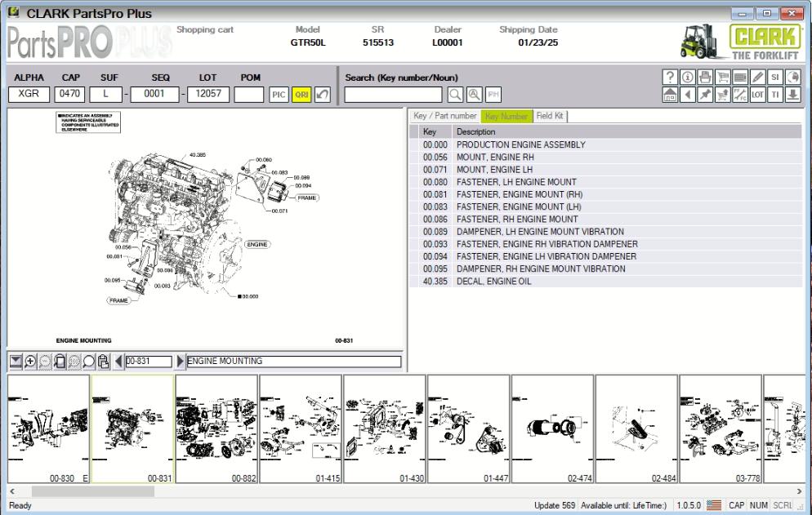812x515 pixels.
Task: Click the zoom-in magnifier above the thumbnails
Action: [x=29, y=360]
